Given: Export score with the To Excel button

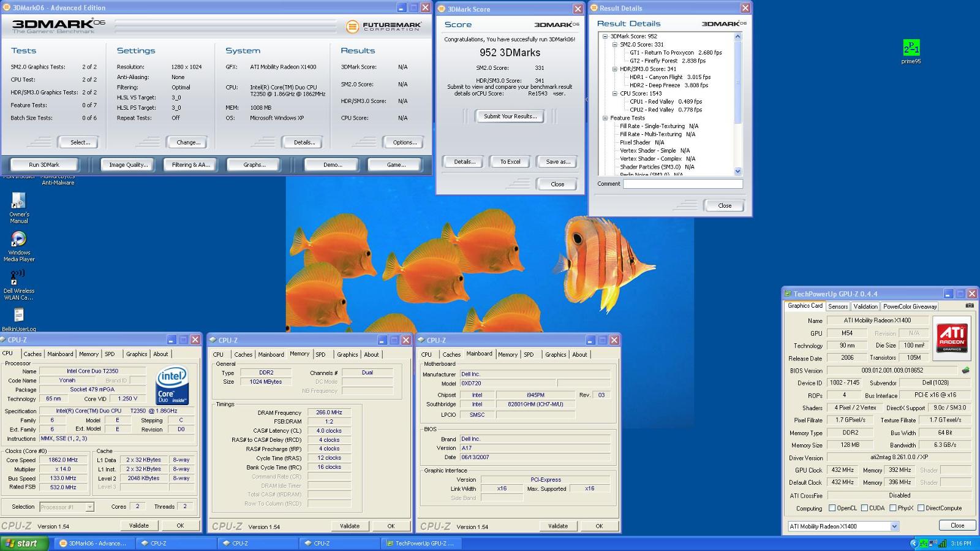Looking at the screenshot, I should pos(510,162).
